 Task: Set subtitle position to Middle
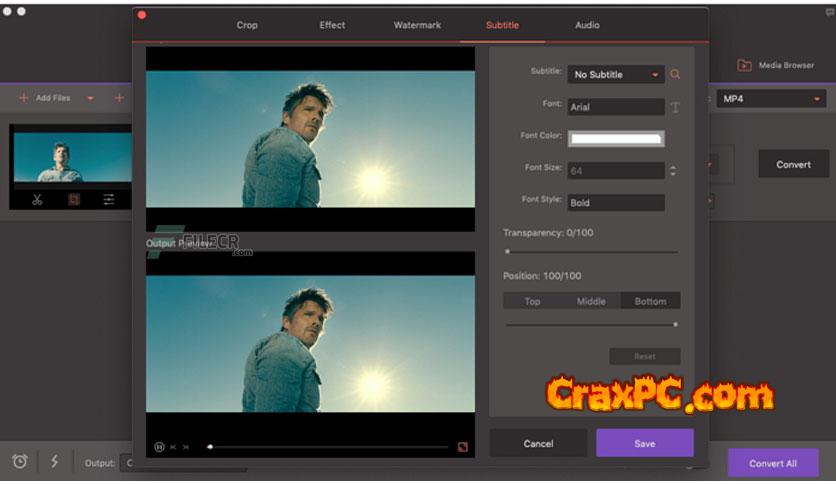pyautogui.click(x=591, y=301)
